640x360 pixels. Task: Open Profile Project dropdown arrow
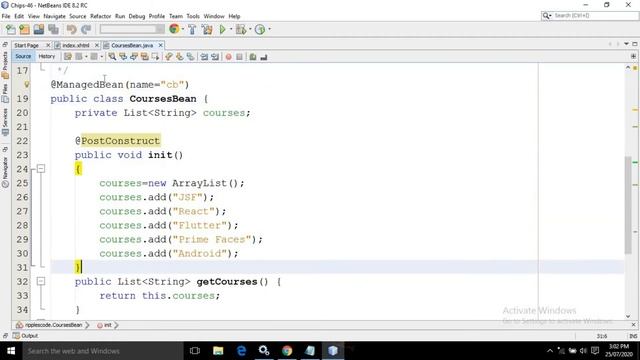tap(269, 29)
